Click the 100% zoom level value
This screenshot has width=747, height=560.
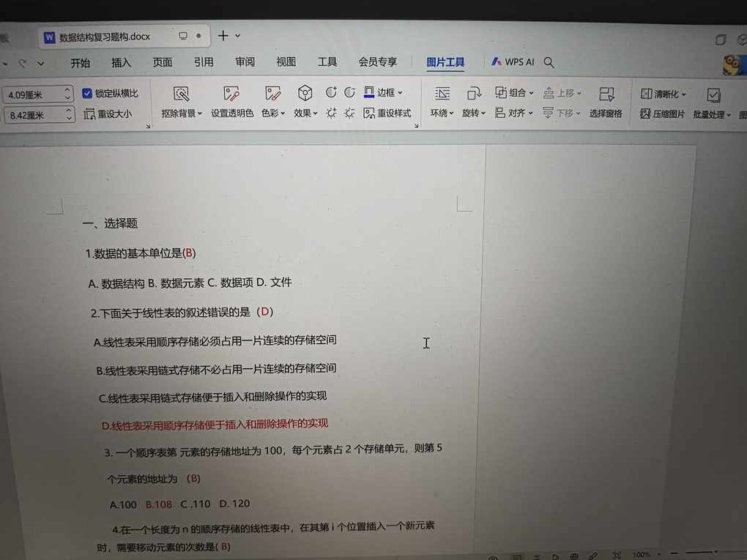(642, 555)
